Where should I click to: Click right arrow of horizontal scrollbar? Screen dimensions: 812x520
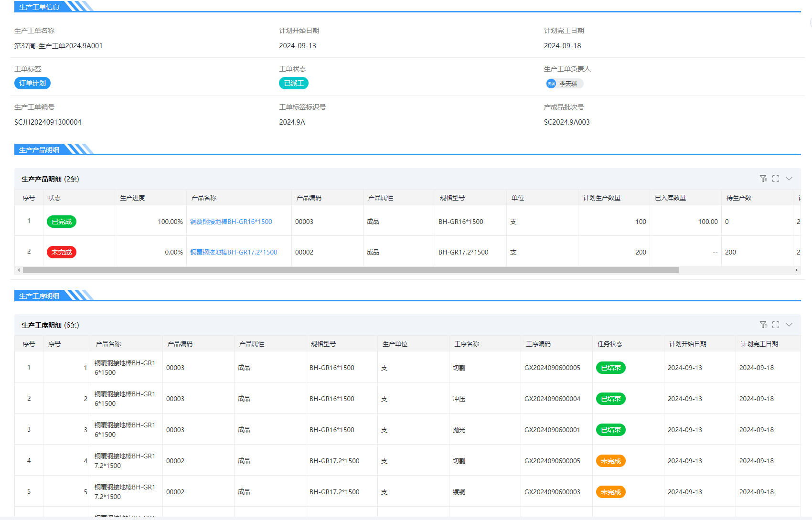[796, 270]
